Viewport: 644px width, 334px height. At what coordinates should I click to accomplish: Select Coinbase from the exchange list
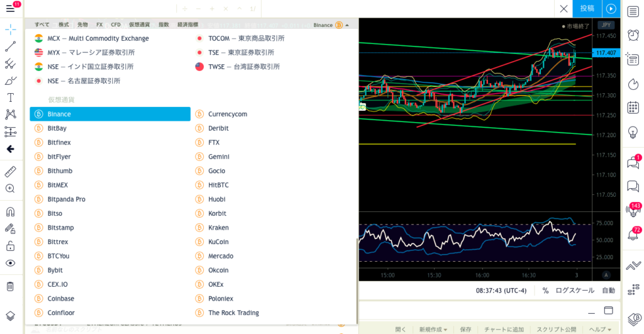[x=61, y=299]
